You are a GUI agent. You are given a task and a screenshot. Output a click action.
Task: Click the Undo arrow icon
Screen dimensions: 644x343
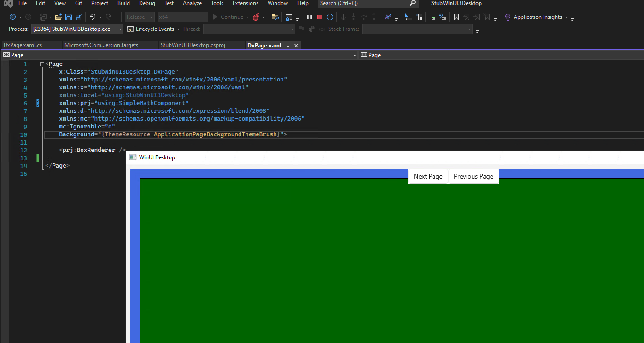[x=93, y=17]
